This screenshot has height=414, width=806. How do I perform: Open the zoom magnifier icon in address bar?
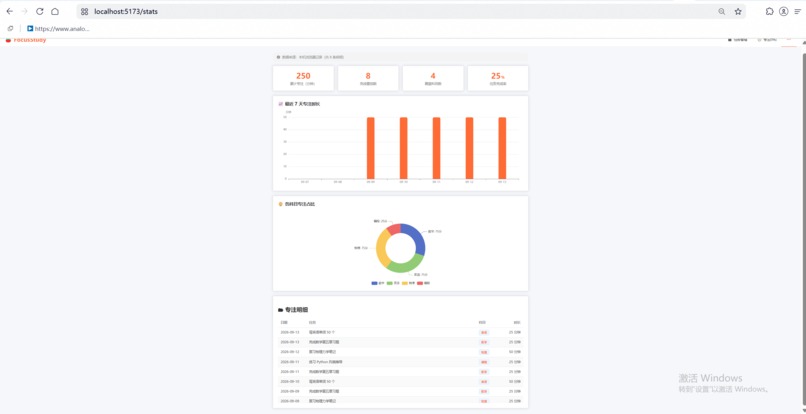click(722, 11)
